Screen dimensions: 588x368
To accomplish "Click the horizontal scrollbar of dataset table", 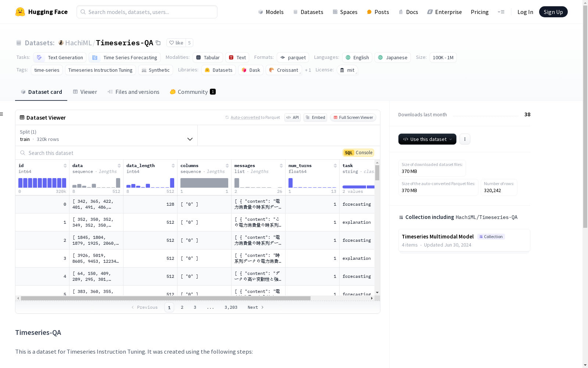I will [x=166, y=298].
